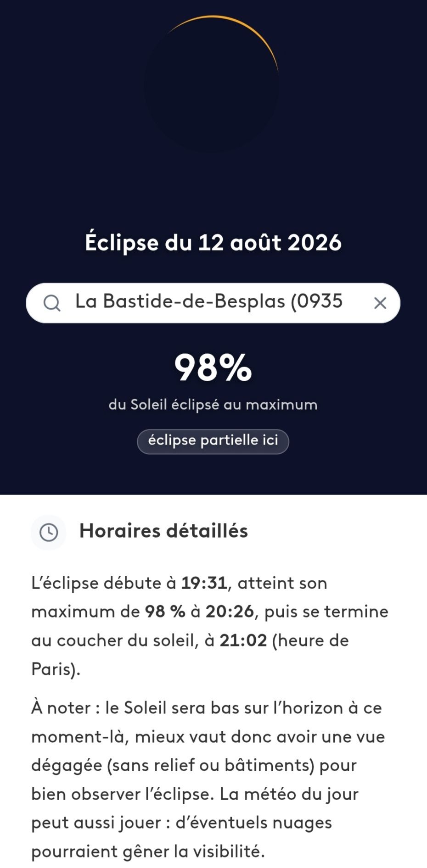Click the bold "98 %" in the paragraph
427x868 pixels.
[x=165, y=612]
